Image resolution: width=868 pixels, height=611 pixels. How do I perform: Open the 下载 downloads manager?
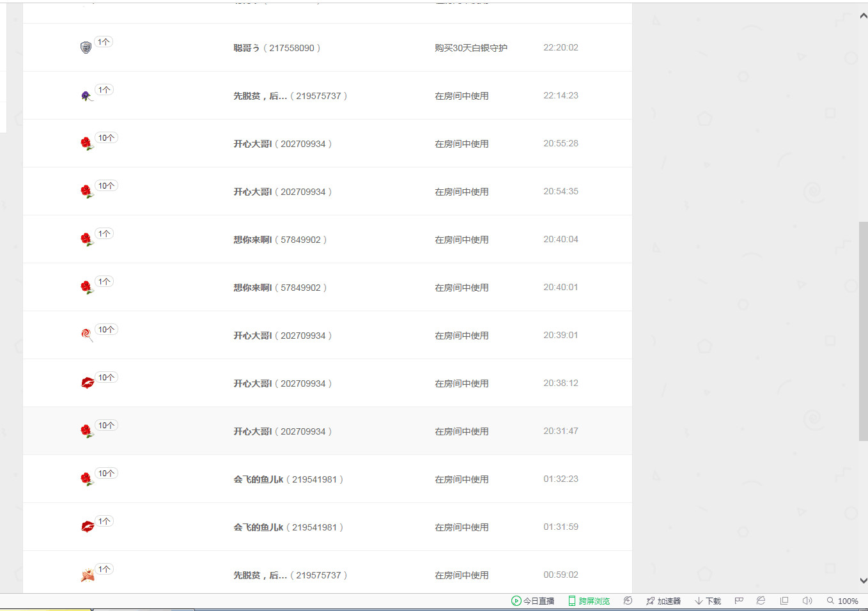point(708,601)
